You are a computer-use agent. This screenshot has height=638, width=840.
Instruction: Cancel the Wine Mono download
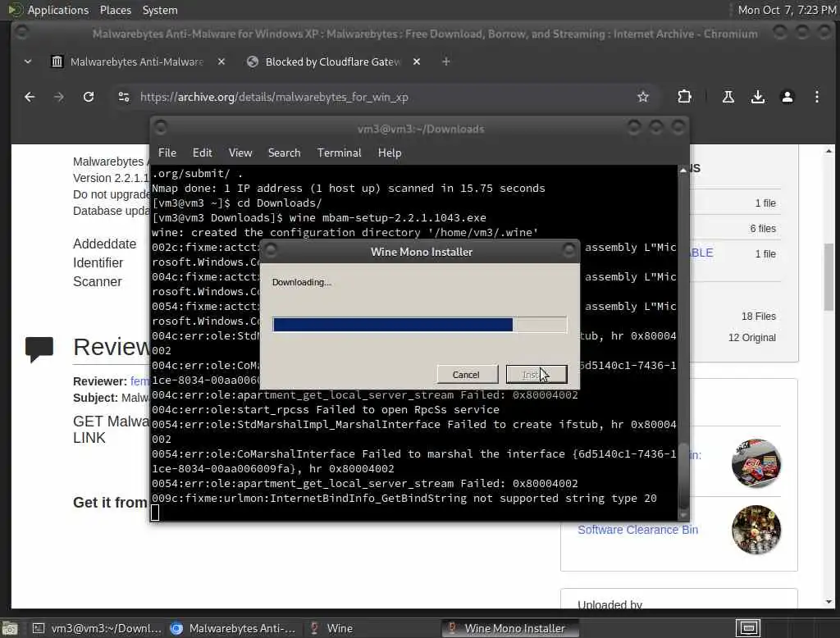[x=467, y=375]
